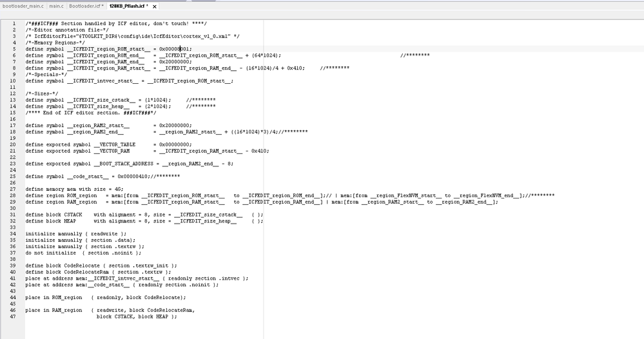Click 'do not initialize' on line 37

click(50, 253)
